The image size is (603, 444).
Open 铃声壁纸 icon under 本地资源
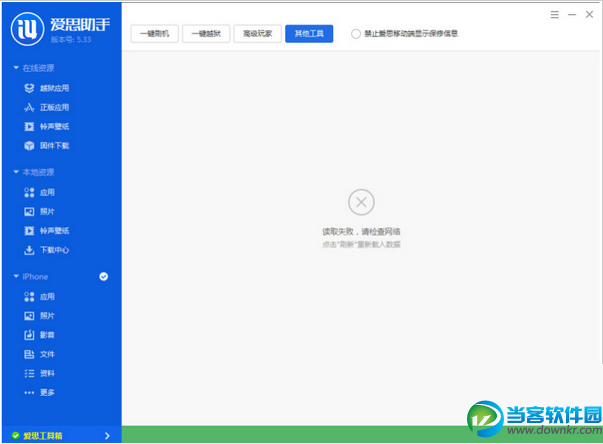click(29, 231)
